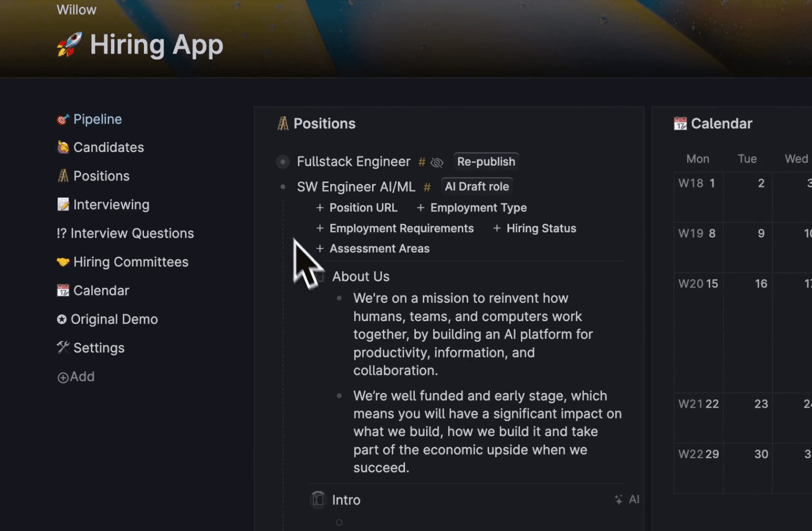The height and width of the screenshot is (531, 812).
Task: Add the Hiring Status field
Action: click(535, 229)
